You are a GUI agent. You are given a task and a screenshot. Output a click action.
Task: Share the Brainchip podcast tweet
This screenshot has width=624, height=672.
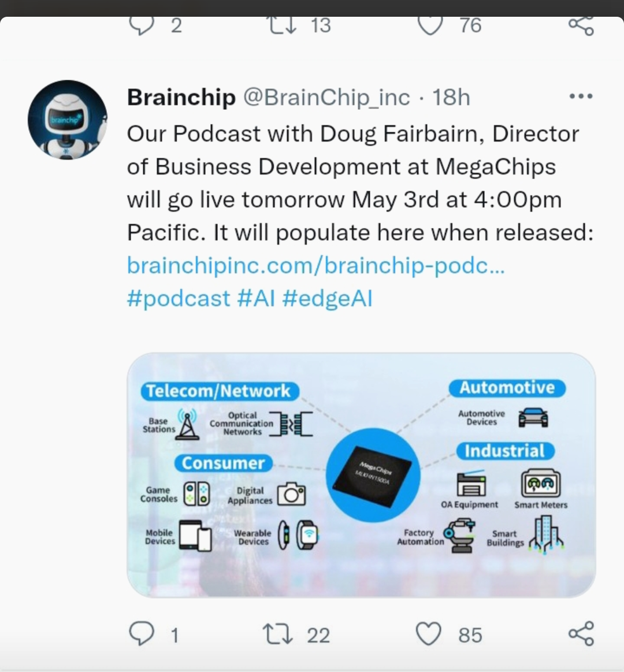click(581, 633)
